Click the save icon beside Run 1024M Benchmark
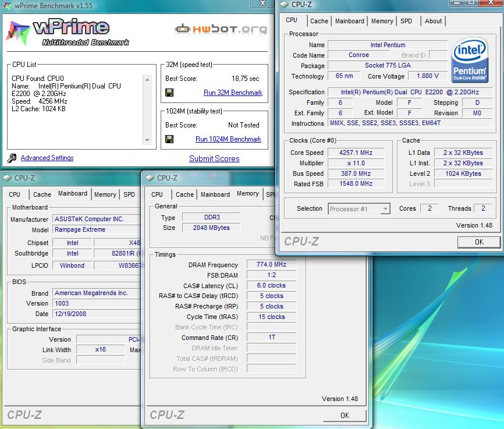 pyautogui.click(x=169, y=139)
